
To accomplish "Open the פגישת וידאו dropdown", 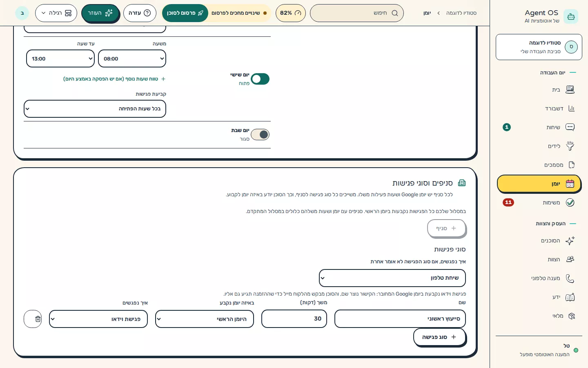I will pyautogui.click(x=98, y=319).
